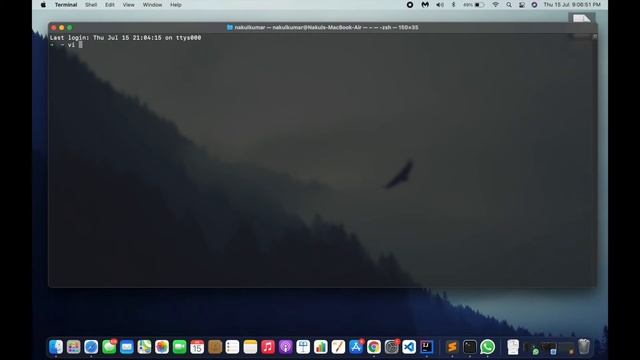Minimize the Terminal window with the yellow button
Viewport: 640px width, 360px height.
tap(62, 28)
